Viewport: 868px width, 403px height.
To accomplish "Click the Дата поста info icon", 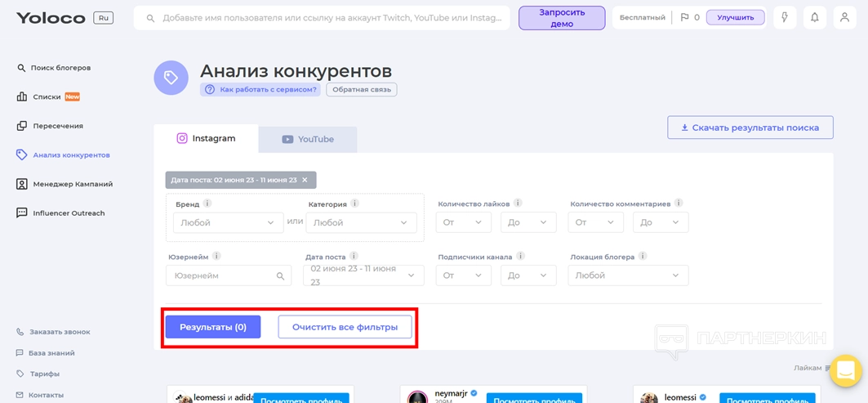I will pos(354,257).
